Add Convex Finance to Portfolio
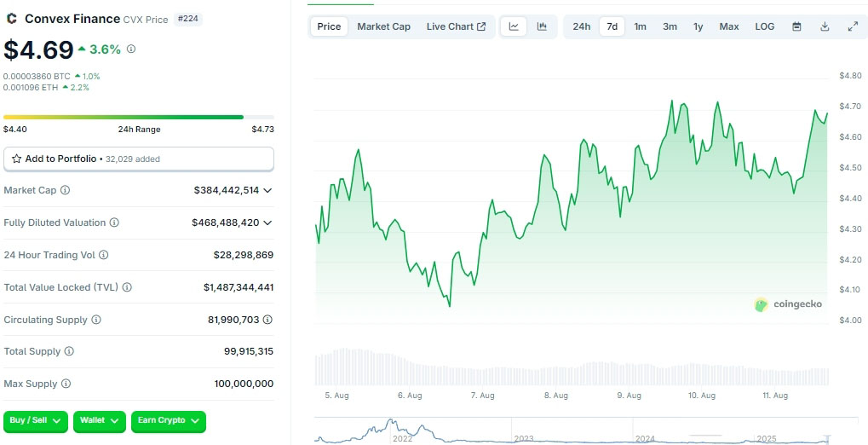This screenshot has width=868, height=445. [x=139, y=159]
